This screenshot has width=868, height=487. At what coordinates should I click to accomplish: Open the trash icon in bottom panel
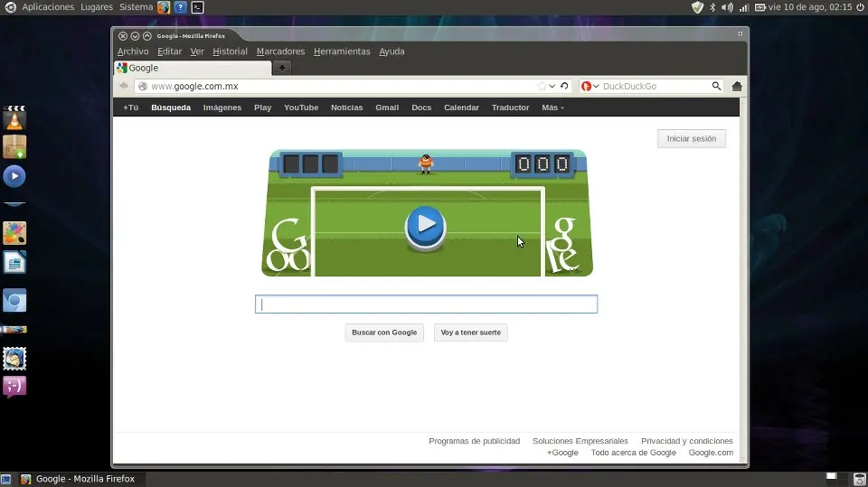click(x=859, y=479)
